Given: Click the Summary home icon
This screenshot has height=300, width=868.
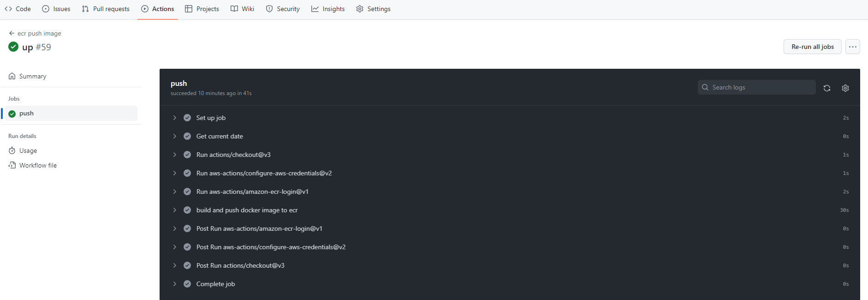Looking at the screenshot, I should click(x=12, y=76).
